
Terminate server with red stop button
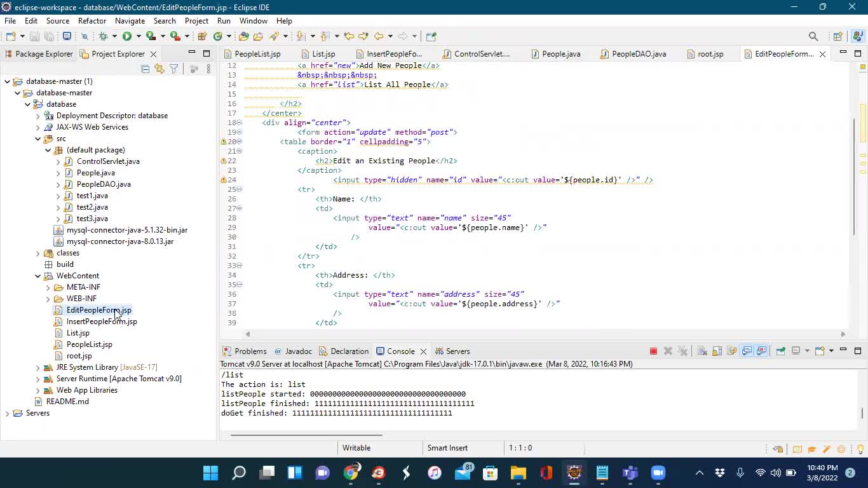point(653,351)
